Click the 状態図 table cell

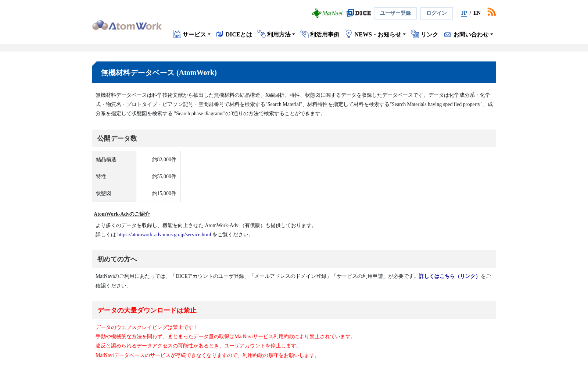coord(114,194)
